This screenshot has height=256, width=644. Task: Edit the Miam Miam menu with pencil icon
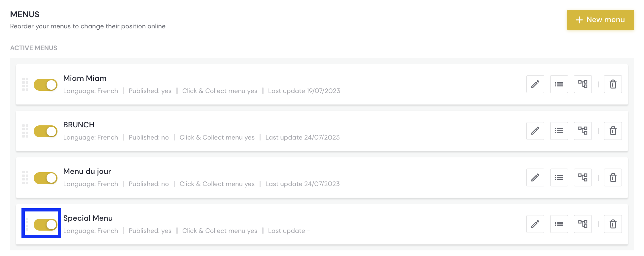(535, 84)
